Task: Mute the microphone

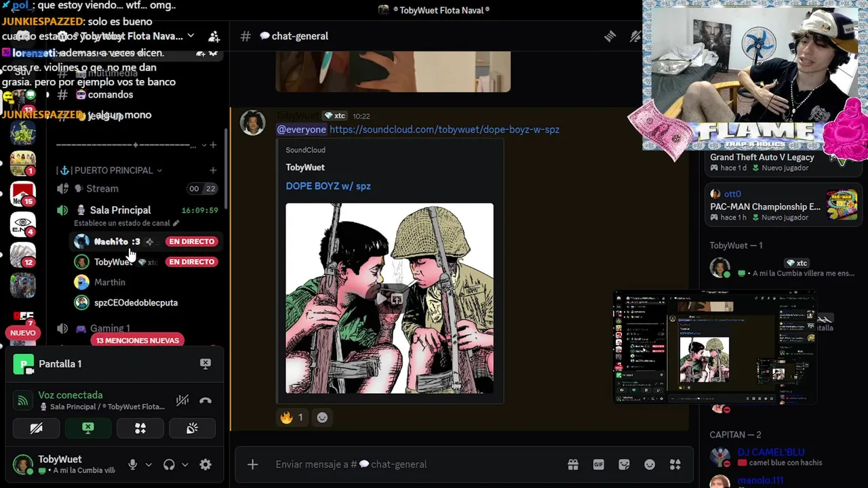Action: point(133,464)
